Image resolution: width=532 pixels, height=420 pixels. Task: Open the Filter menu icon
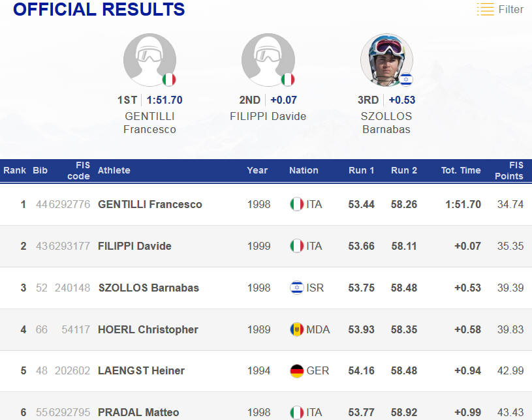pyautogui.click(x=485, y=10)
